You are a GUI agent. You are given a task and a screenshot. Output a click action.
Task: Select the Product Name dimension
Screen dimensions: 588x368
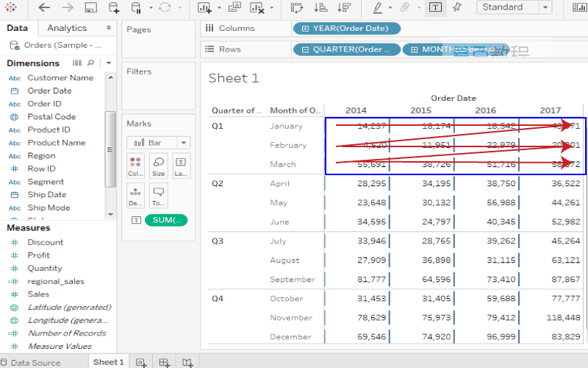tap(57, 143)
